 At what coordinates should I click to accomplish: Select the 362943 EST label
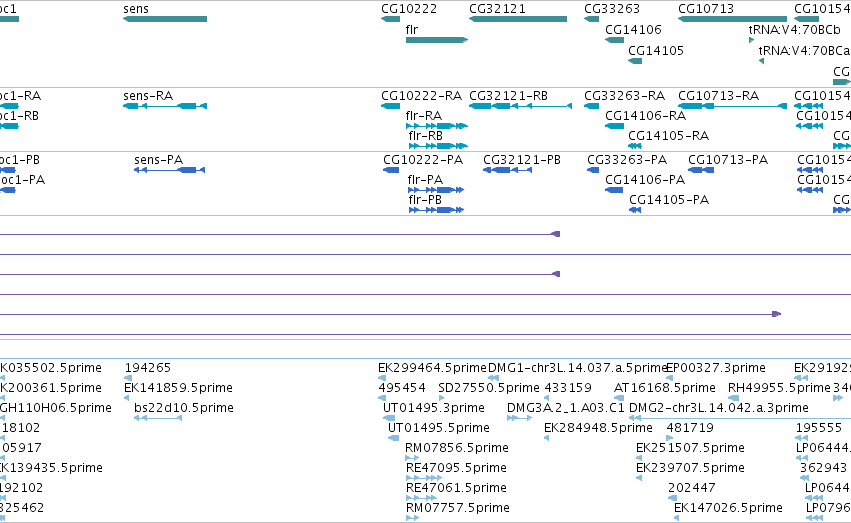click(x=823, y=468)
